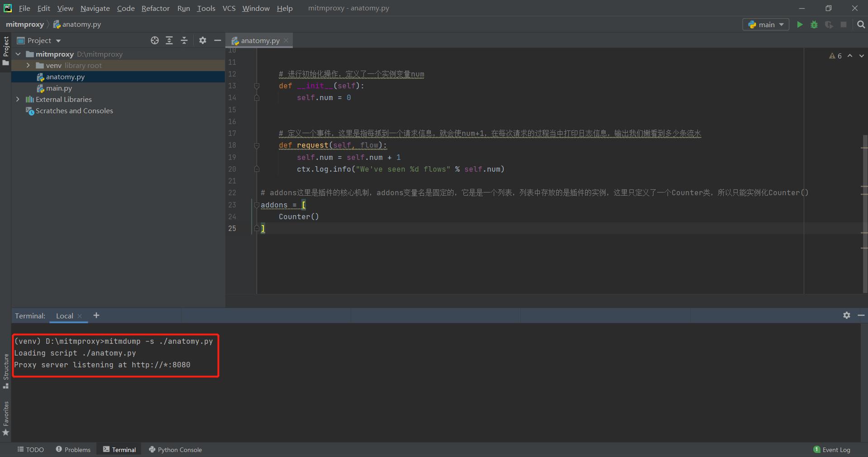Toggle the Favorites sidebar tool window
This screenshot has height=457, width=868.
point(5,419)
